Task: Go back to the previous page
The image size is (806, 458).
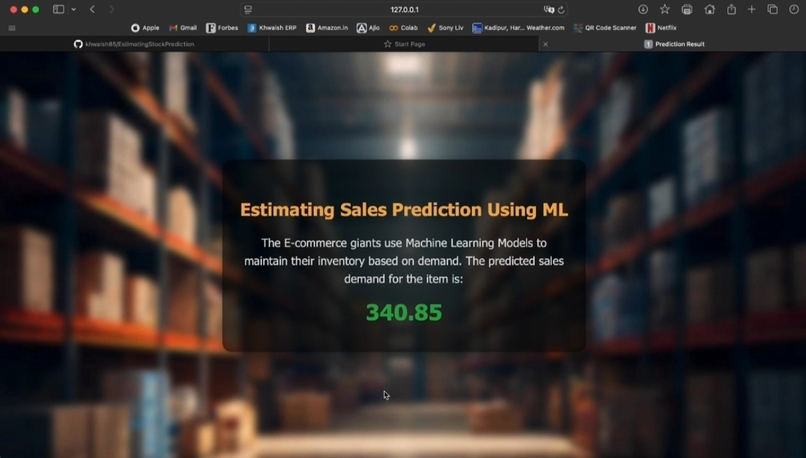Action: tap(93, 9)
